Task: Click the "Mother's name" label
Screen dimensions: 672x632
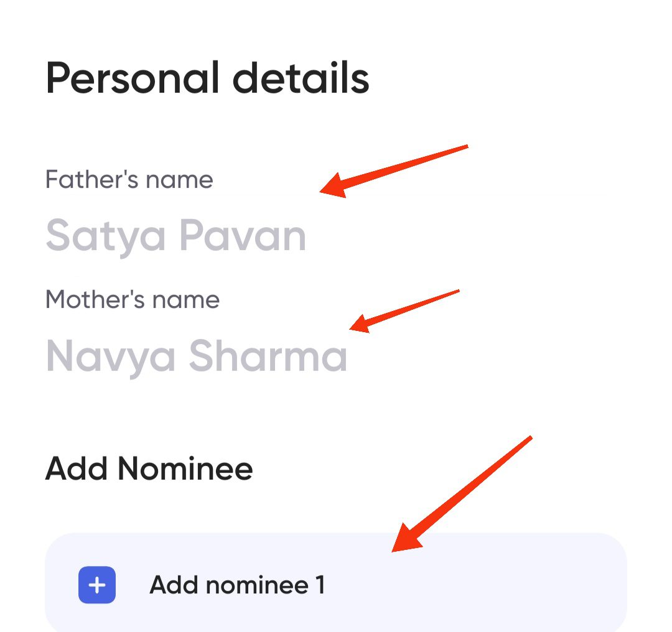Action: (x=133, y=300)
